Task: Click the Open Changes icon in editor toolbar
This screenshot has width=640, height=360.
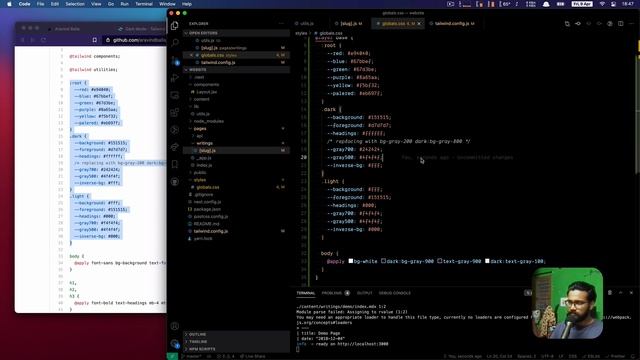Action: click(x=567, y=24)
